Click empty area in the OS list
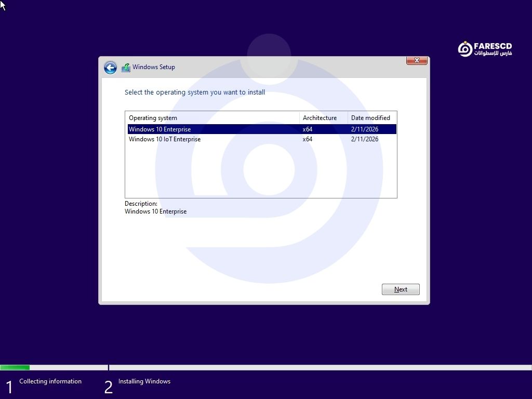Image resolution: width=532 pixels, height=399 pixels. pyautogui.click(x=260, y=171)
